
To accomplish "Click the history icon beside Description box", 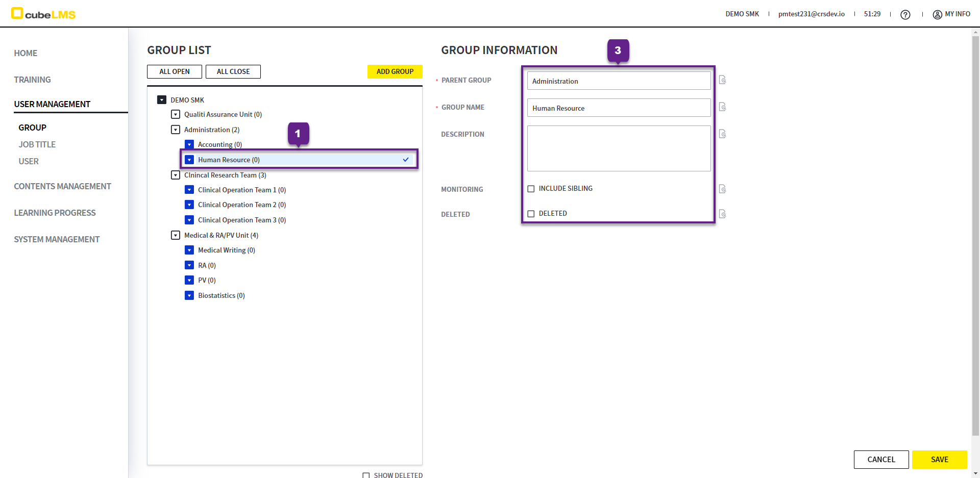I will [722, 134].
